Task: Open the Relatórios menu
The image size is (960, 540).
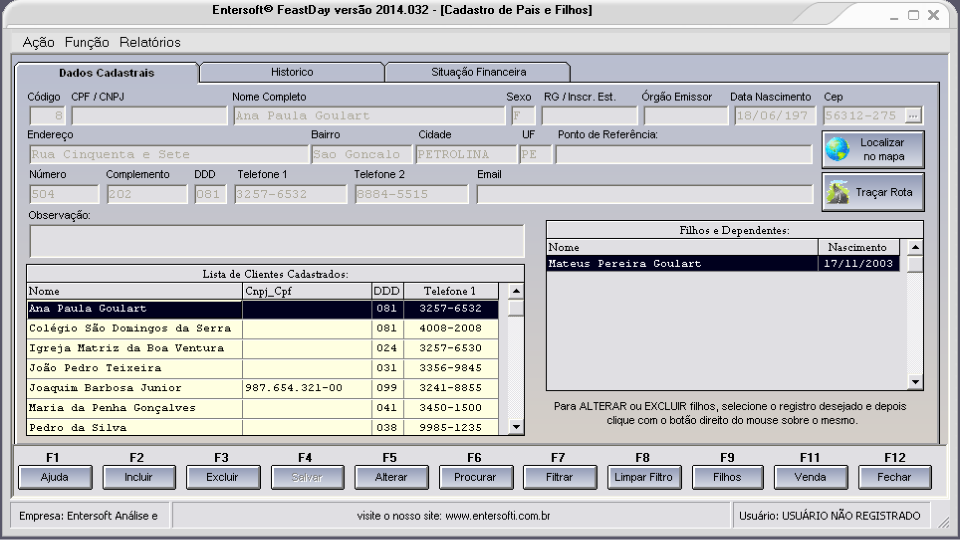Action: coord(150,42)
